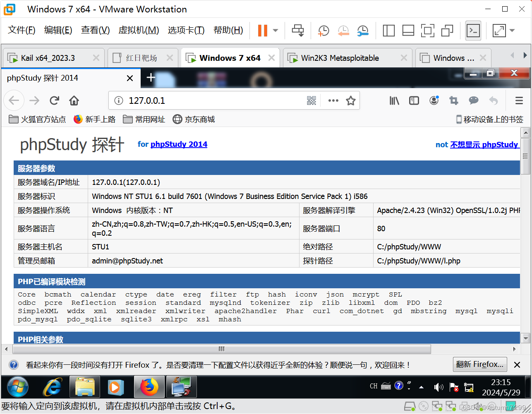The height and width of the screenshot is (414, 532).
Task: Reload the current Firefox page
Action: [x=54, y=101]
